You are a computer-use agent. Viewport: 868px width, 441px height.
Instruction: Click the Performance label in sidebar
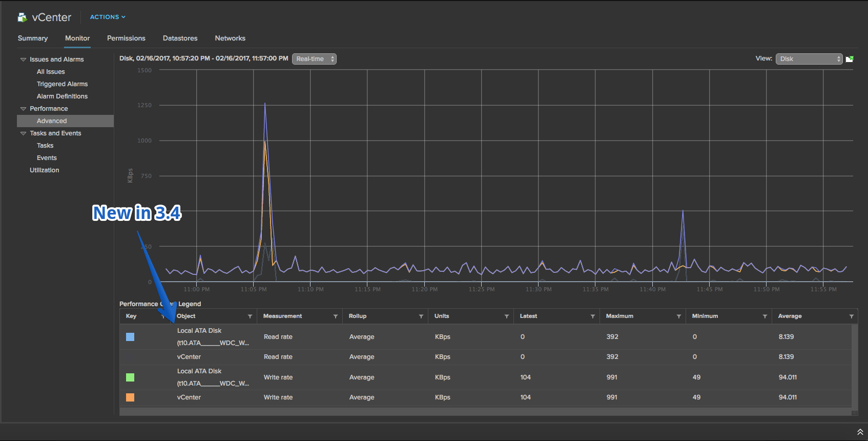[x=49, y=109]
